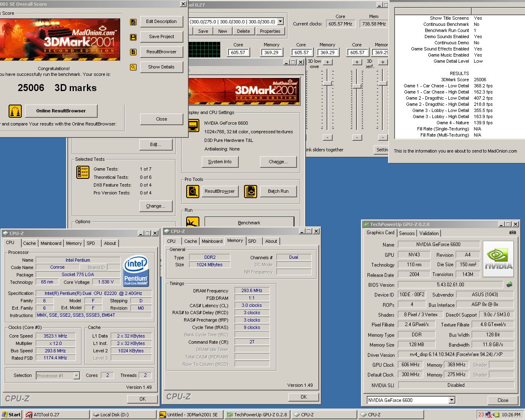Click the middle ATITool clock slider thumb
The width and height of the screenshot is (525, 420).
(x=357, y=86)
